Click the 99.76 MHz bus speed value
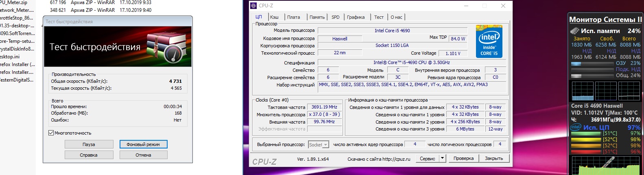The height and width of the screenshot is (175, 644). pyautogui.click(x=324, y=122)
